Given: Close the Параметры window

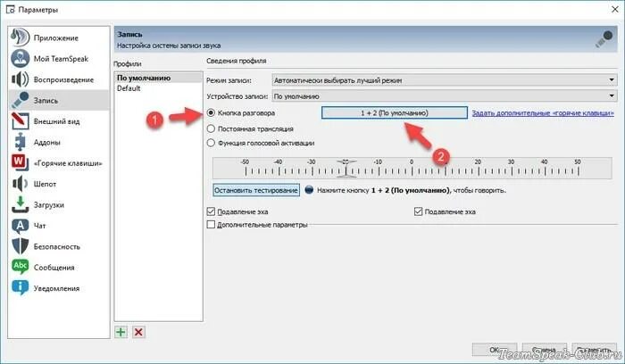Looking at the screenshot, I should [614, 9].
